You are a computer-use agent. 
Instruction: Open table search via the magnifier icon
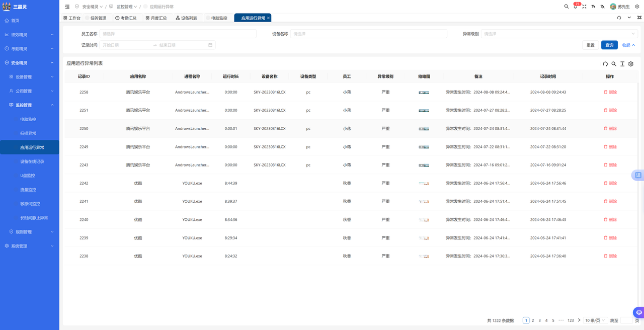click(614, 64)
